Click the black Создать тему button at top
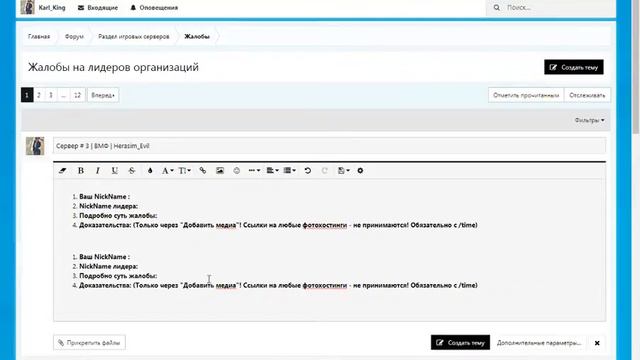Viewport: 640px width, 360px height. tap(573, 67)
